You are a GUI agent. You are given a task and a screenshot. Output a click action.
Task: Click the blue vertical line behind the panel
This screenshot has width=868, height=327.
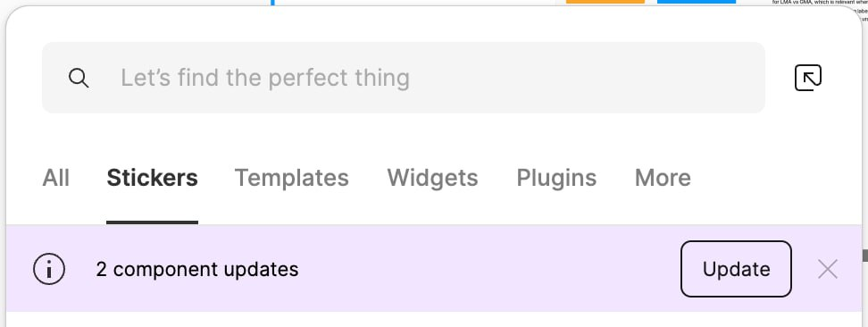tap(272, 2)
